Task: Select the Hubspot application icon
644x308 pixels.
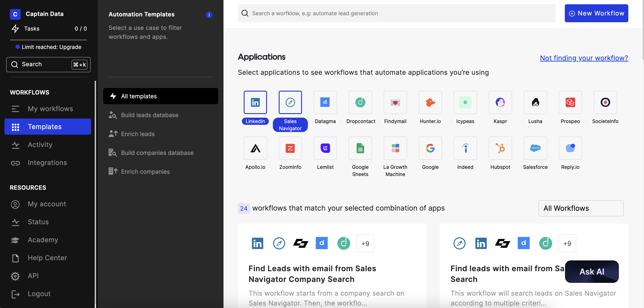Action: click(500, 148)
